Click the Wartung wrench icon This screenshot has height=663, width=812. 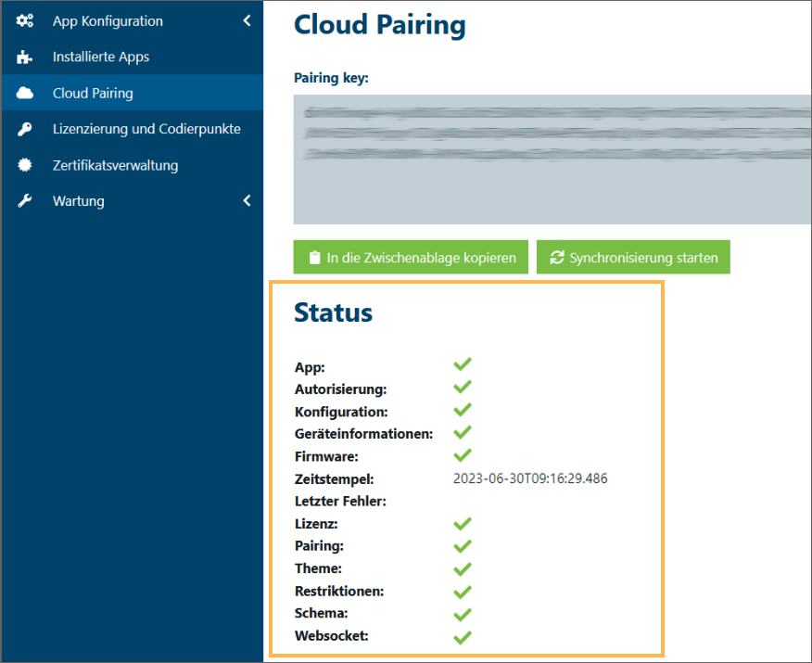24,201
